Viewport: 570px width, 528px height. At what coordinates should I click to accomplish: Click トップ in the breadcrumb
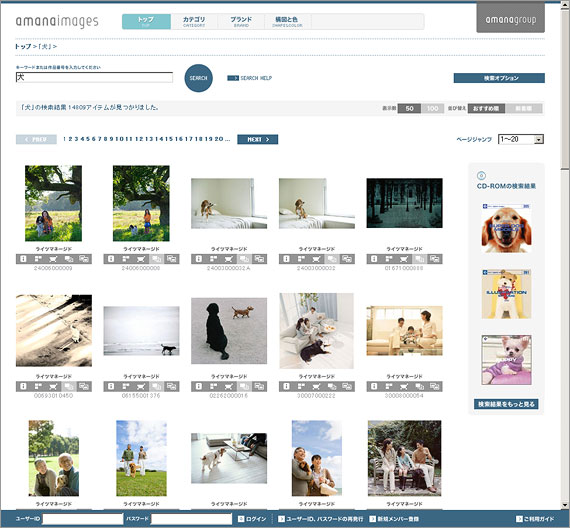(23, 47)
